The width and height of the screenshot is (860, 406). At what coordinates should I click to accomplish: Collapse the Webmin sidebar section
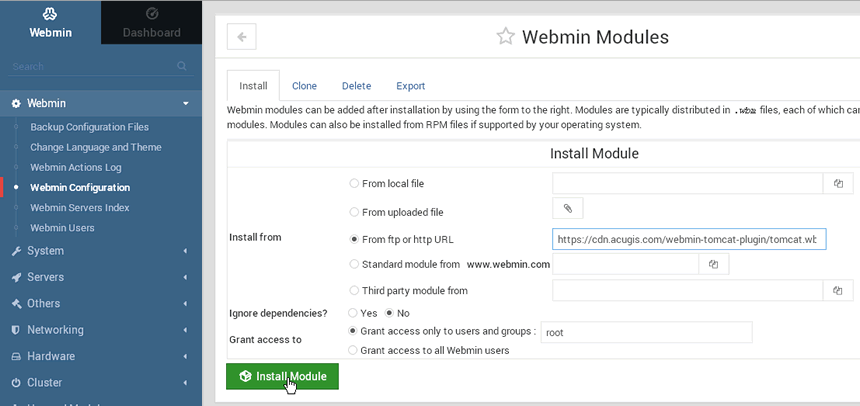pos(101,103)
